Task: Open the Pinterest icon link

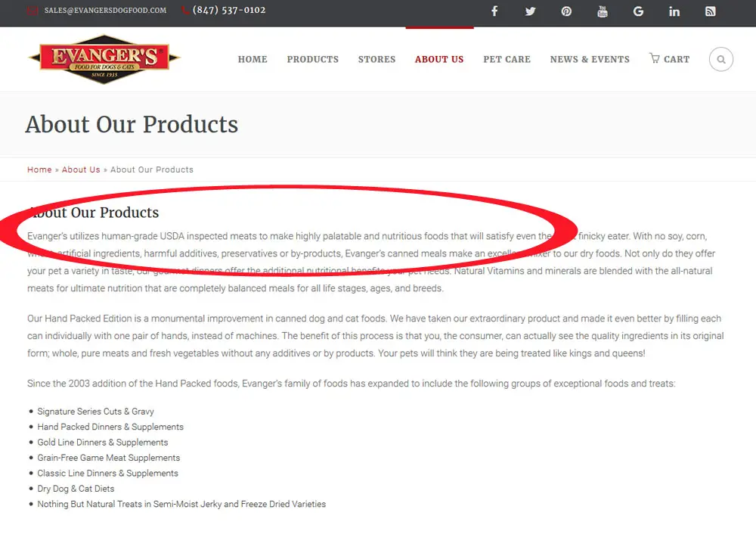Action: (x=566, y=11)
